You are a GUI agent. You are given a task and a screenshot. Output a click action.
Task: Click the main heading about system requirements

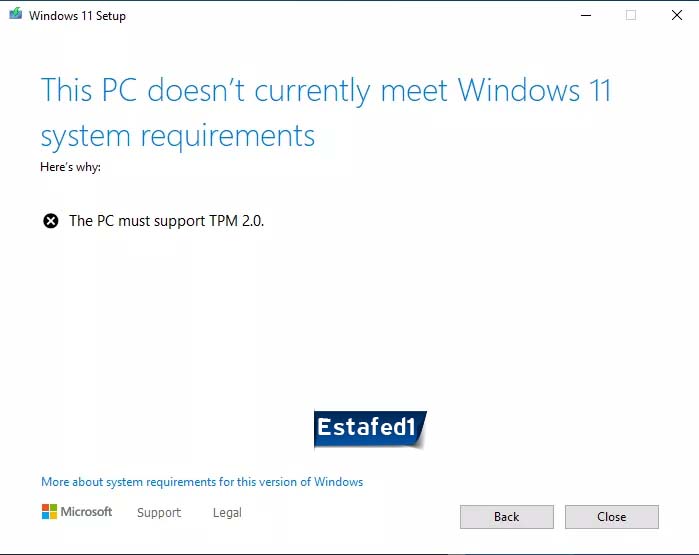[x=326, y=113]
